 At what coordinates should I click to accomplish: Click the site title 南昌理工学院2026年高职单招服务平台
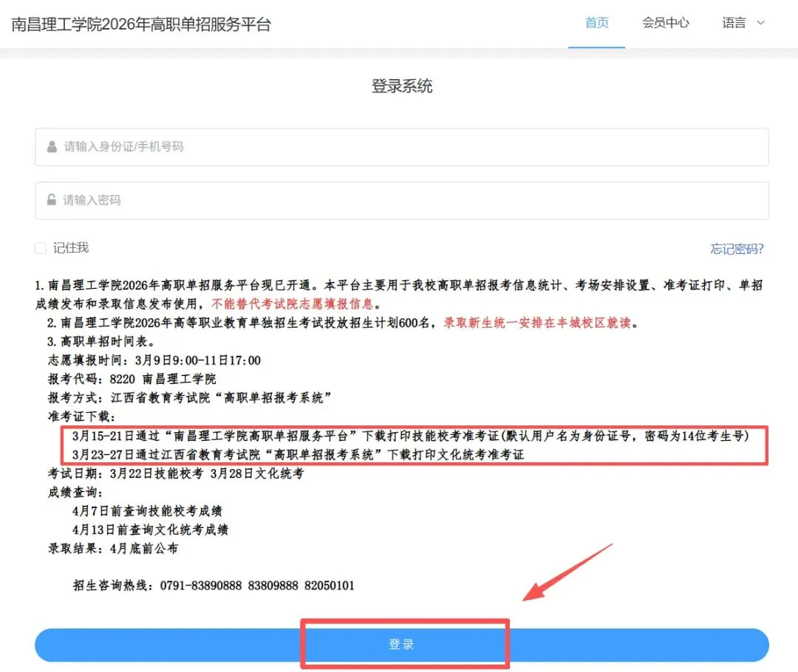141,24
